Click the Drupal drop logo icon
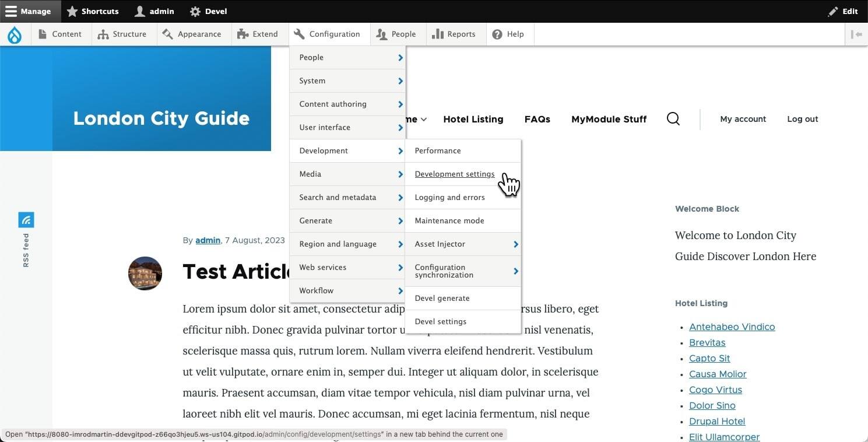Screen dimensions: 868x442 pyautogui.click(x=15, y=35)
